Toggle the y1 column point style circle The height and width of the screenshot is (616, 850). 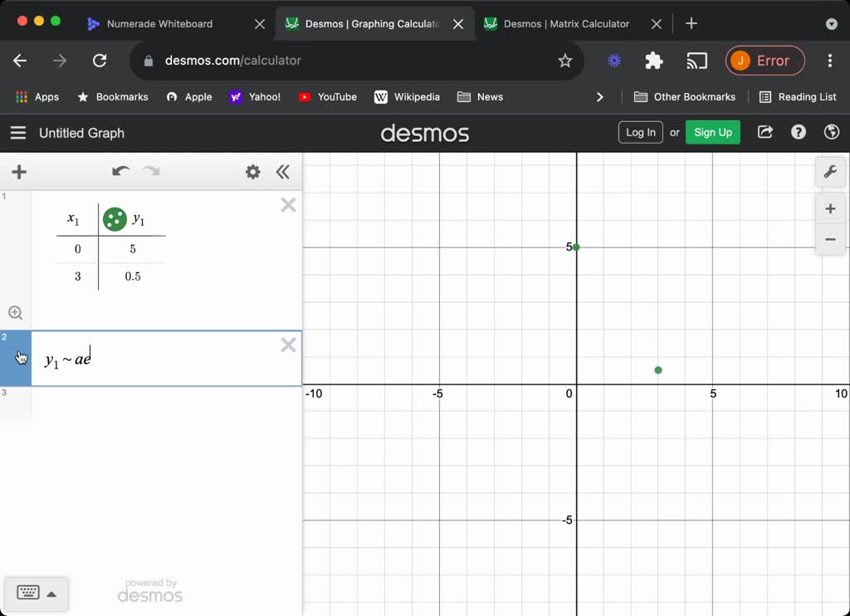(x=115, y=219)
